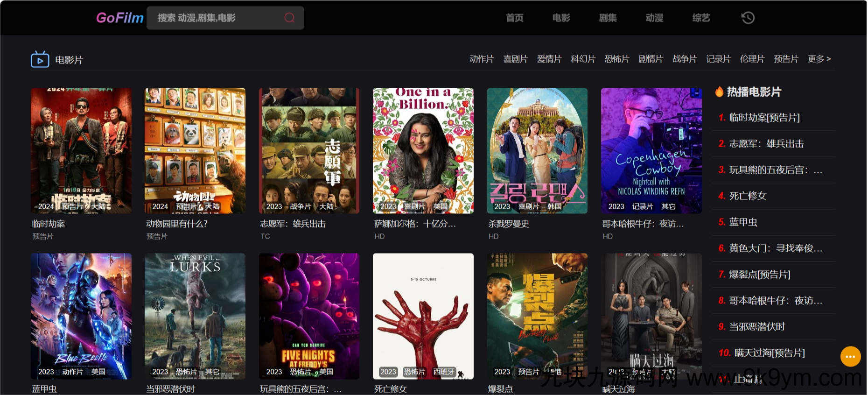The height and width of the screenshot is (395, 868).
Task: Expand 更多 > categories link
Action: 819,59
